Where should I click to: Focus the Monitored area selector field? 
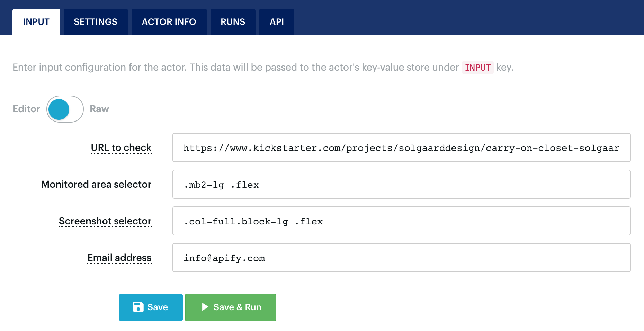[402, 184]
